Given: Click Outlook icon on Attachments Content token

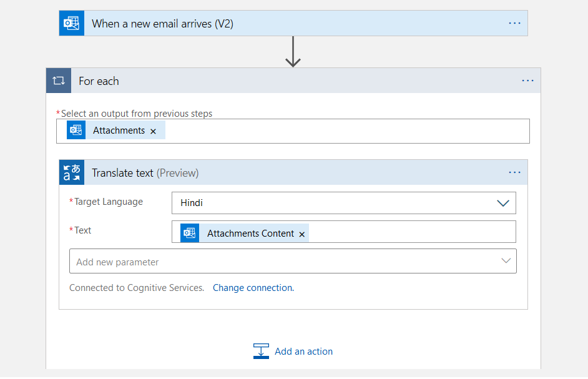Looking at the screenshot, I should coord(190,233).
